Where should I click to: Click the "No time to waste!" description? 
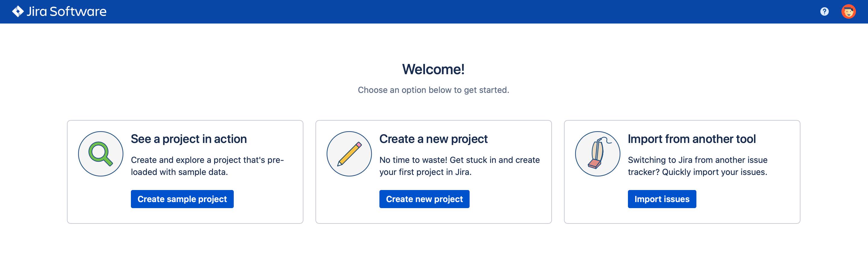[x=459, y=166]
